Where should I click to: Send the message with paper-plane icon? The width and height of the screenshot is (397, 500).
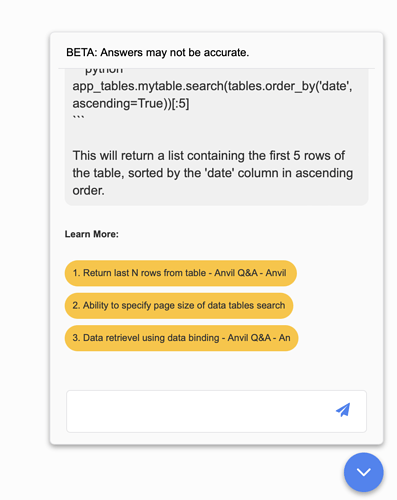(343, 410)
